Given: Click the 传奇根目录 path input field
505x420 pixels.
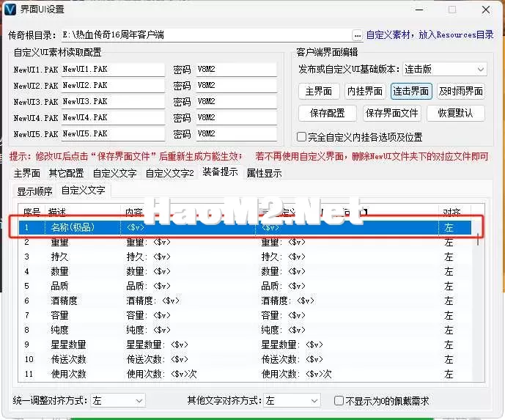Looking at the screenshot, I should [x=207, y=34].
